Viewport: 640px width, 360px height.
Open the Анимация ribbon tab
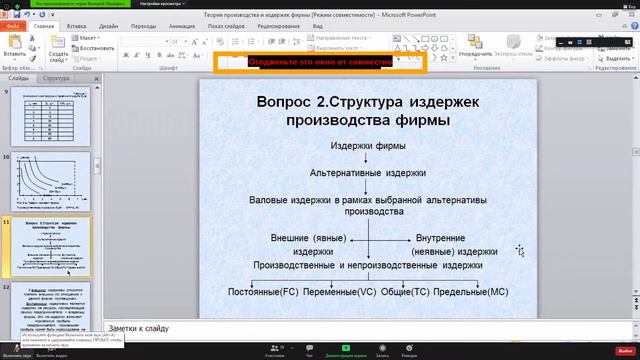point(182,26)
